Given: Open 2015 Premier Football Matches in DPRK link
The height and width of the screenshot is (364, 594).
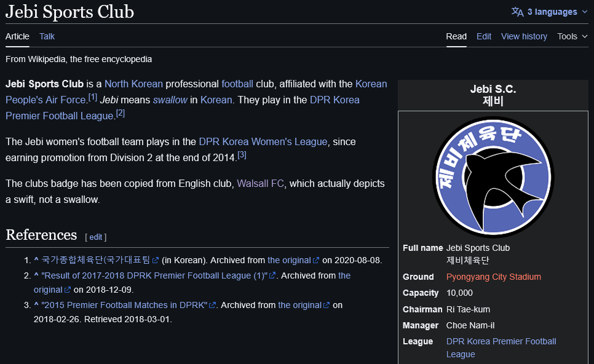Looking at the screenshot, I should [x=124, y=305].
